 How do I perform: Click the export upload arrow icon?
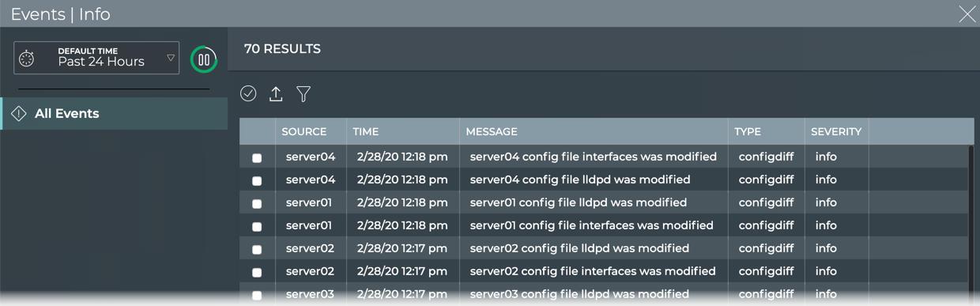point(276,93)
